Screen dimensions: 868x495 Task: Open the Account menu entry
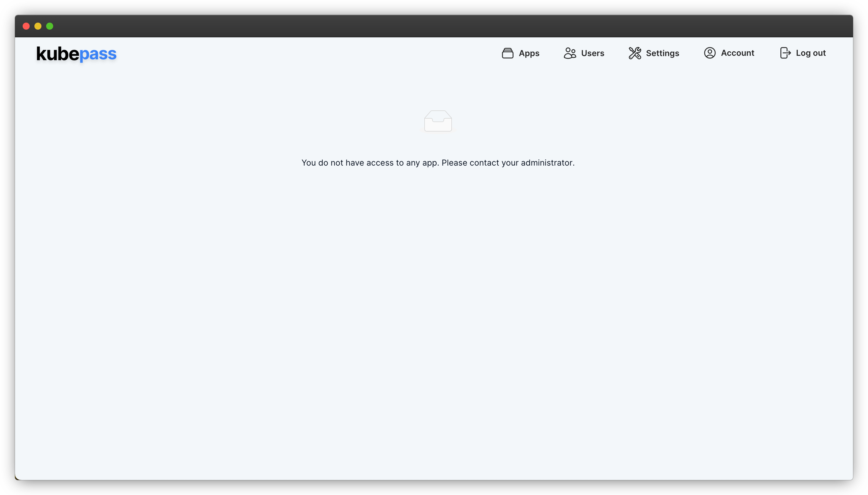tap(728, 53)
